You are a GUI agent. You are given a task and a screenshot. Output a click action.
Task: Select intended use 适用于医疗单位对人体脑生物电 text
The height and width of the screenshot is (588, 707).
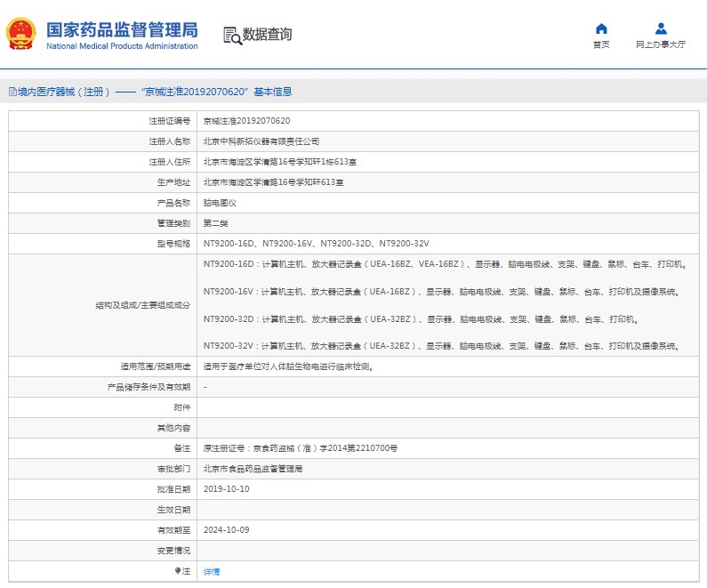coord(288,366)
